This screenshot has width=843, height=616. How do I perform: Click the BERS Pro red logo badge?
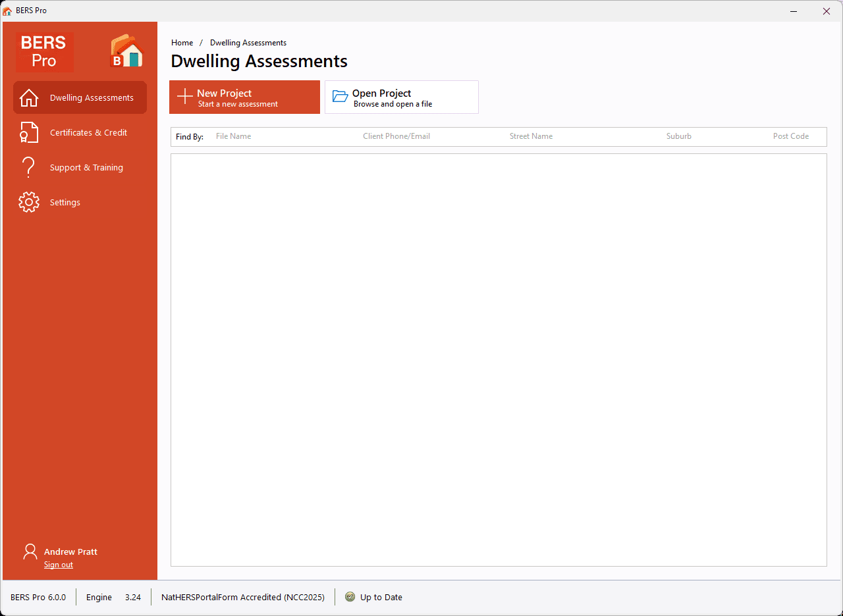(x=45, y=52)
